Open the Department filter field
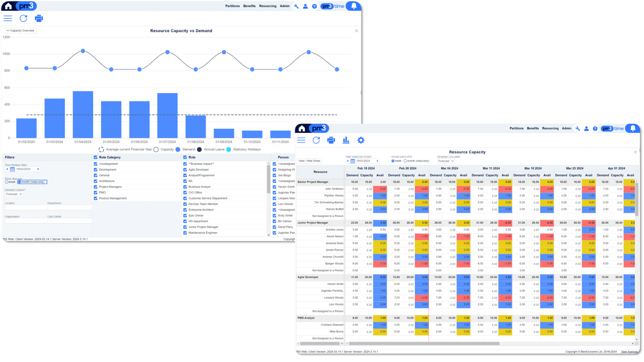 tap(69, 207)
